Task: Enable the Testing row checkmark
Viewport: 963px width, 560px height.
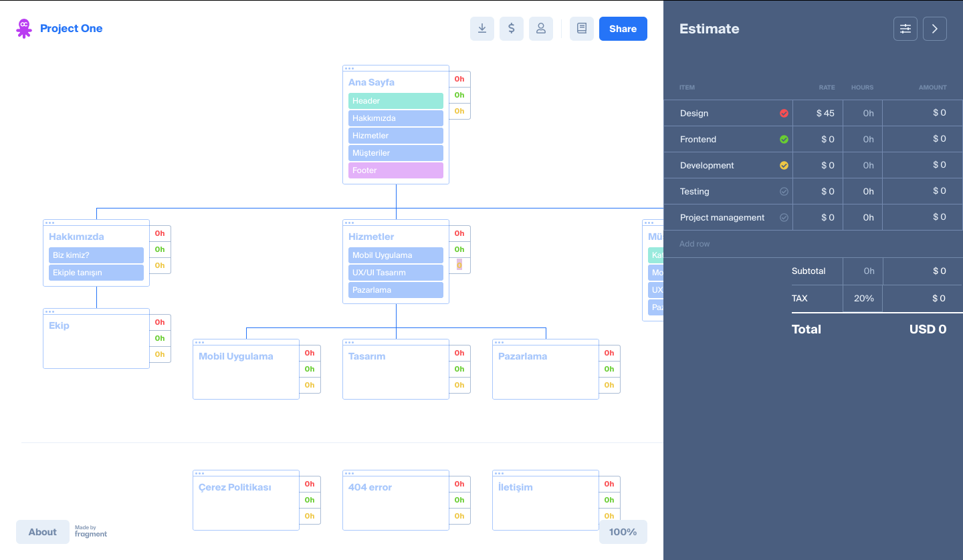Action: coord(784,192)
